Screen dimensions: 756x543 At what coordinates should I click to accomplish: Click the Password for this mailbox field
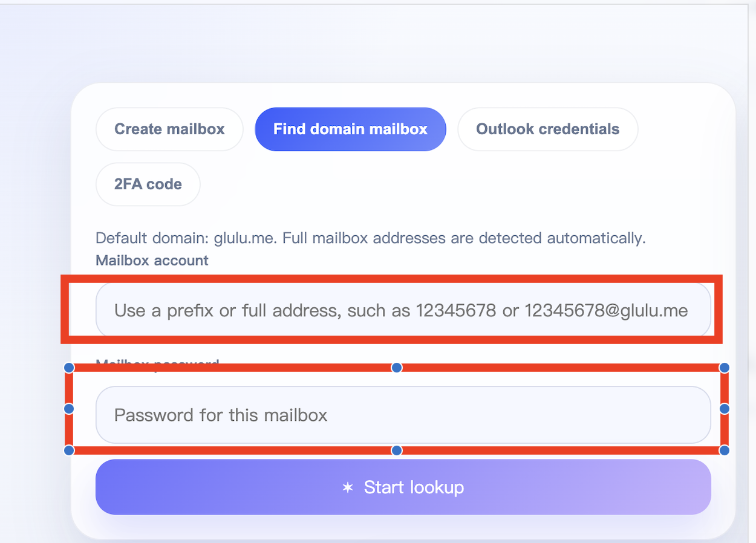click(x=403, y=415)
